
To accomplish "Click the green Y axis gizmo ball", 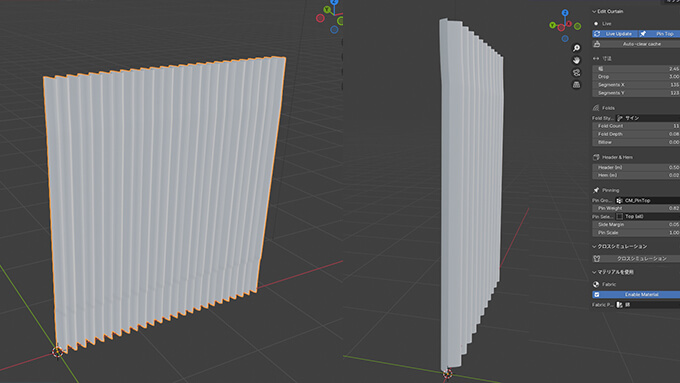I will [552, 25].
